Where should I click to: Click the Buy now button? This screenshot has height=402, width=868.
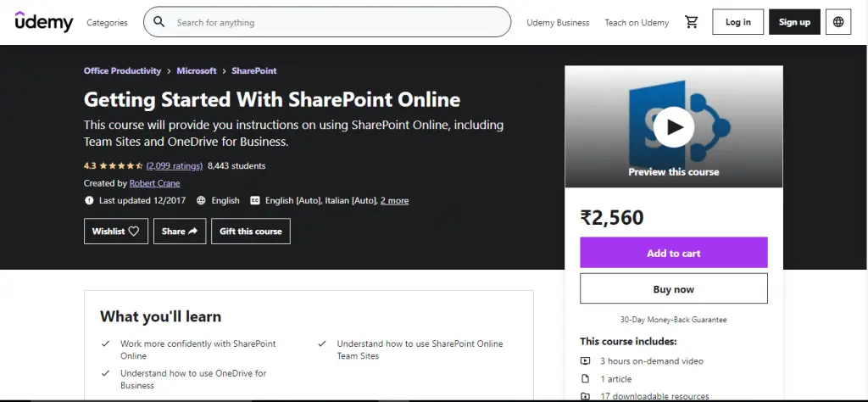tap(673, 289)
